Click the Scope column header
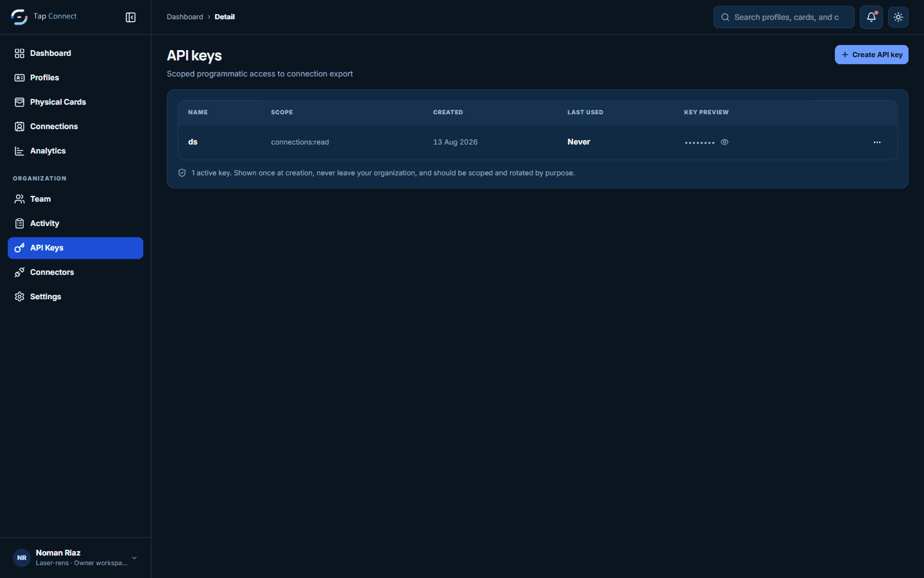Viewport: 924px width, 578px height. pyautogui.click(x=282, y=112)
